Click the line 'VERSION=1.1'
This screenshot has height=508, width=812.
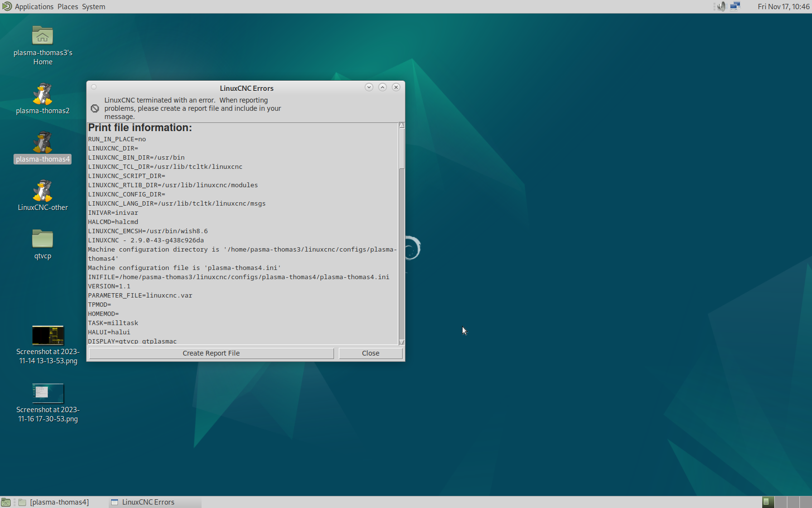[x=109, y=286]
